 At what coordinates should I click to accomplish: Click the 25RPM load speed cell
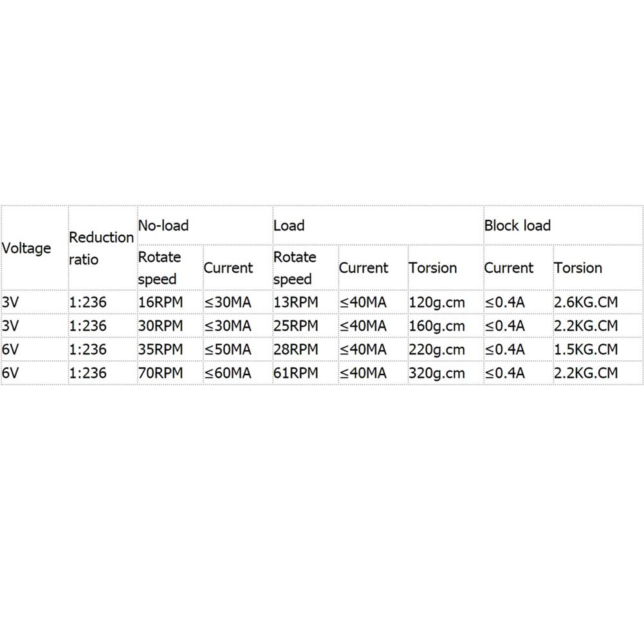[x=306, y=326]
